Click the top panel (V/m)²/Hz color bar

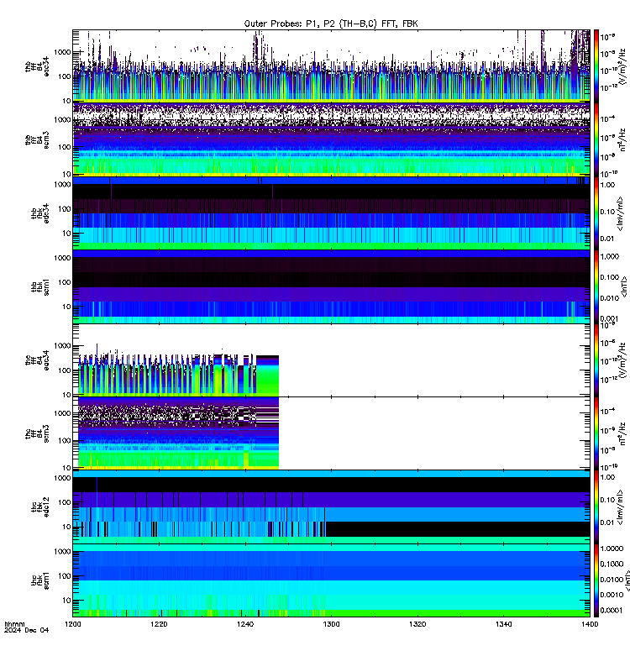pos(596,66)
